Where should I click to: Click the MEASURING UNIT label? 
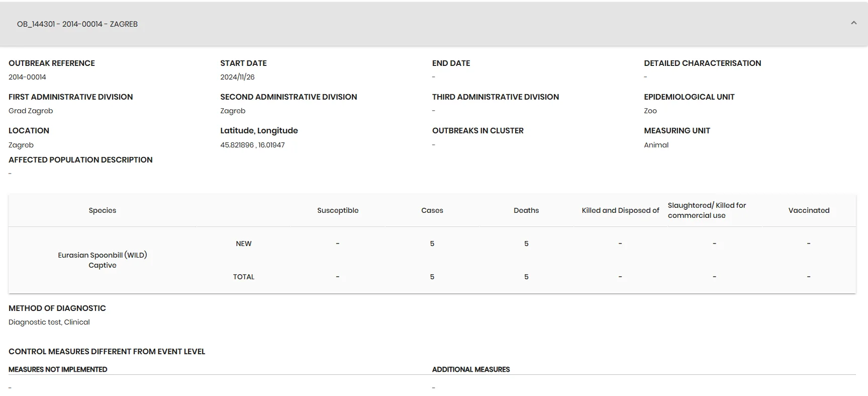[677, 130]
